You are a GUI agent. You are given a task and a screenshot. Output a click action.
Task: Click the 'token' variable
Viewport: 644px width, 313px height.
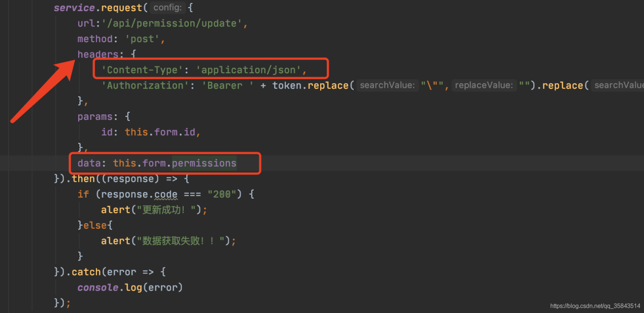click(x=287, y=85)
